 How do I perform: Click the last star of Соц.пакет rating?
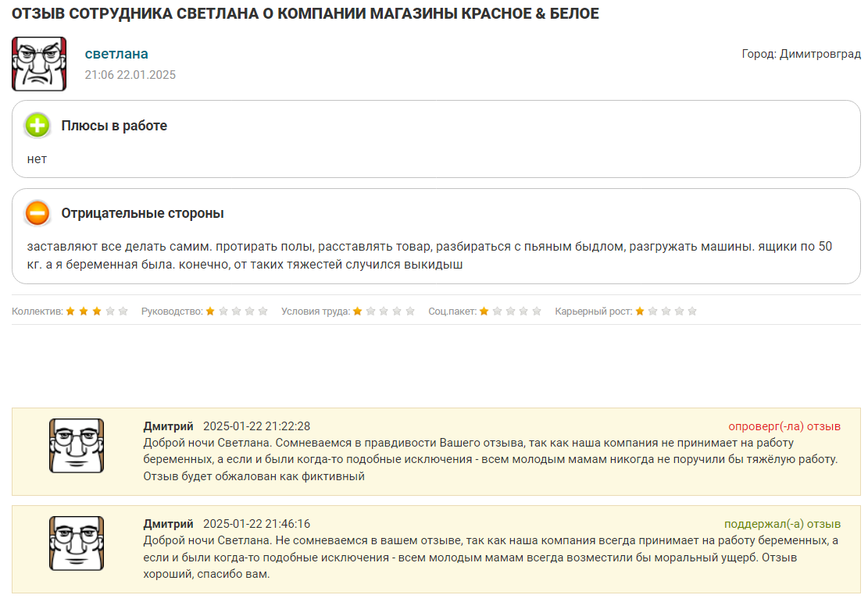[x=537, y=311]
